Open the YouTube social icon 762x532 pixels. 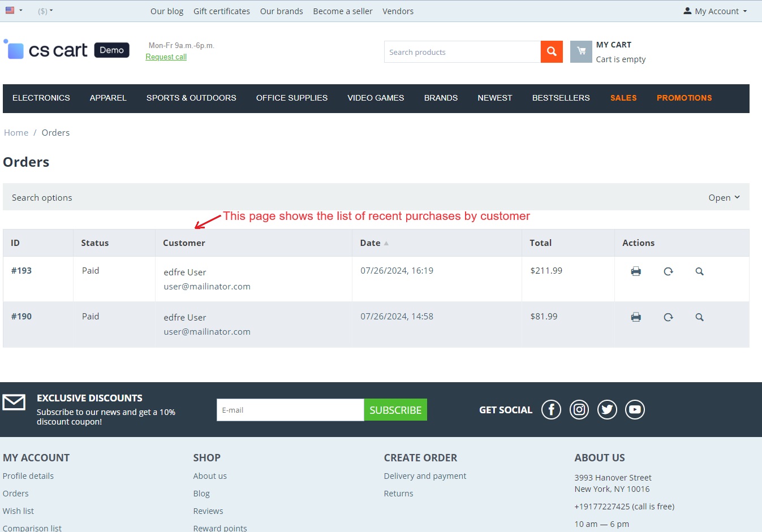pyautogui.click(x=635, y=409)
